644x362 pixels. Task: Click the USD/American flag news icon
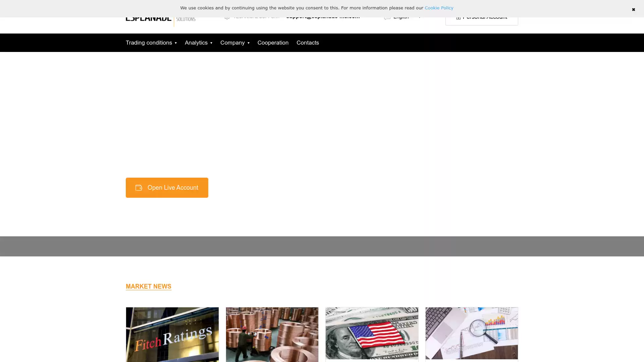point(372,333)
